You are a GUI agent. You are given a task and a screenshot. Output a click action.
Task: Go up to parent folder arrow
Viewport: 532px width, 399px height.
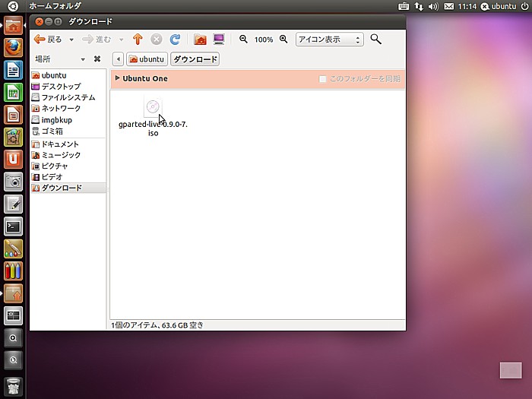(138, 40)
